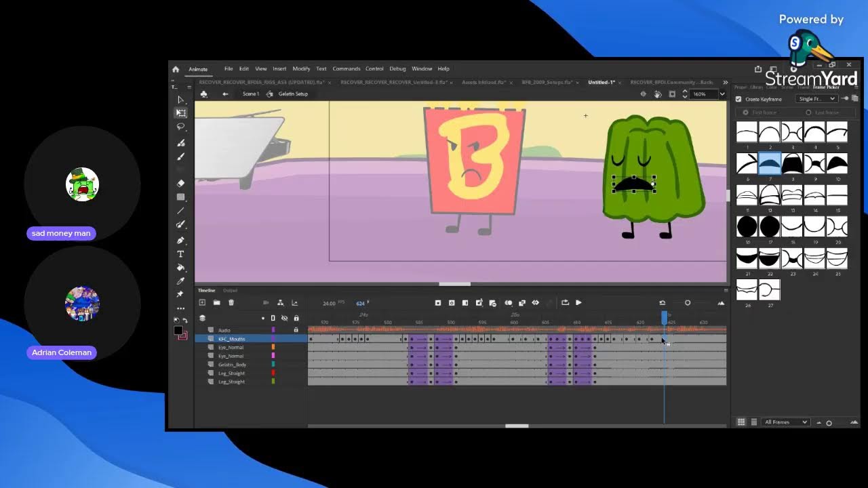Select the Eyedropper tool
This screenshot has width=868, height=488.
[181, 281]
